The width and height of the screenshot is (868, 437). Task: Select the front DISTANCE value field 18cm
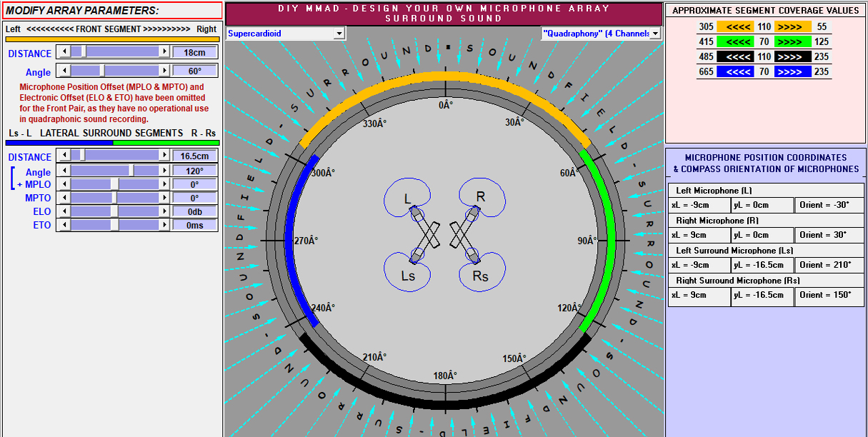(x=195, y=53)
